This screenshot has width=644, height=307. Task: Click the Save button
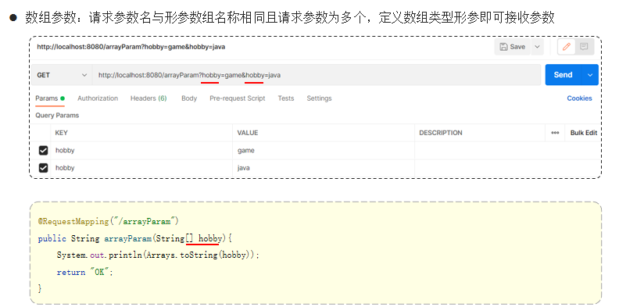click(x=513, y=47)
